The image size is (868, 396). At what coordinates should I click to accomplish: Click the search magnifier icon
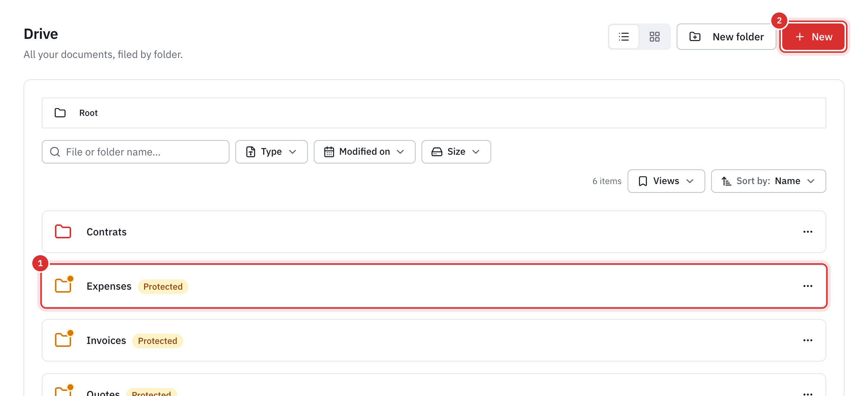tap(55, 152)
